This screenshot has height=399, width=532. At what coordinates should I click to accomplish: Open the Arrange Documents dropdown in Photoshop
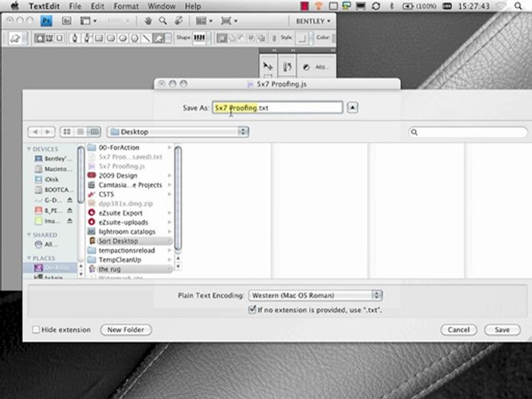tap(204, 21)
